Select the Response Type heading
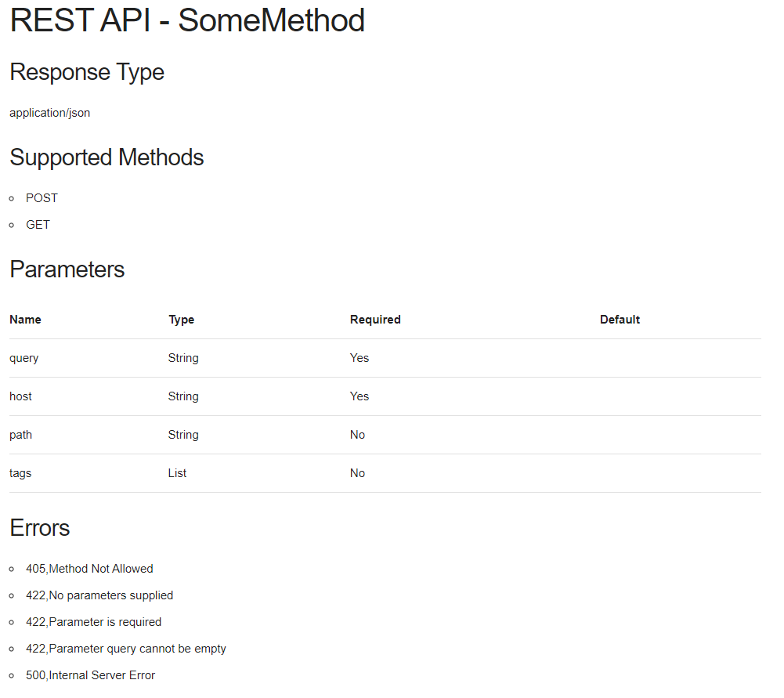This screenshot has width=784, height=698. (87, 72)
